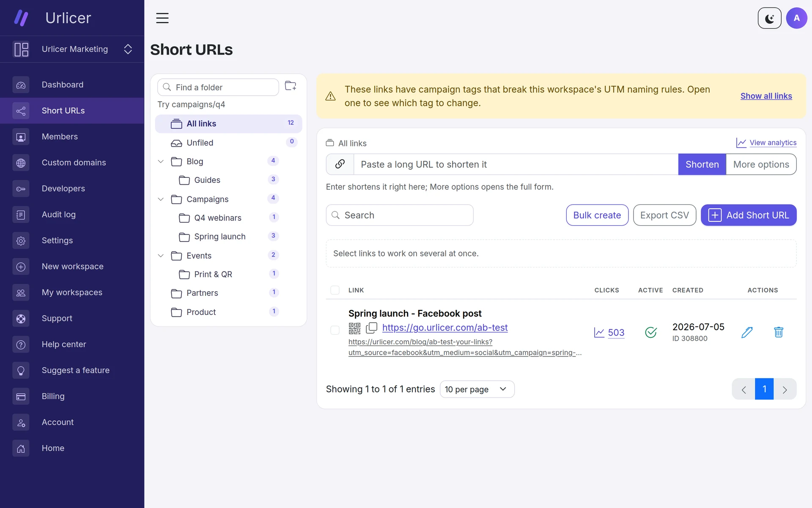Collapse the Events folder
The width and height of the screenshot is (812, 508).
click(x=161, y=256)
